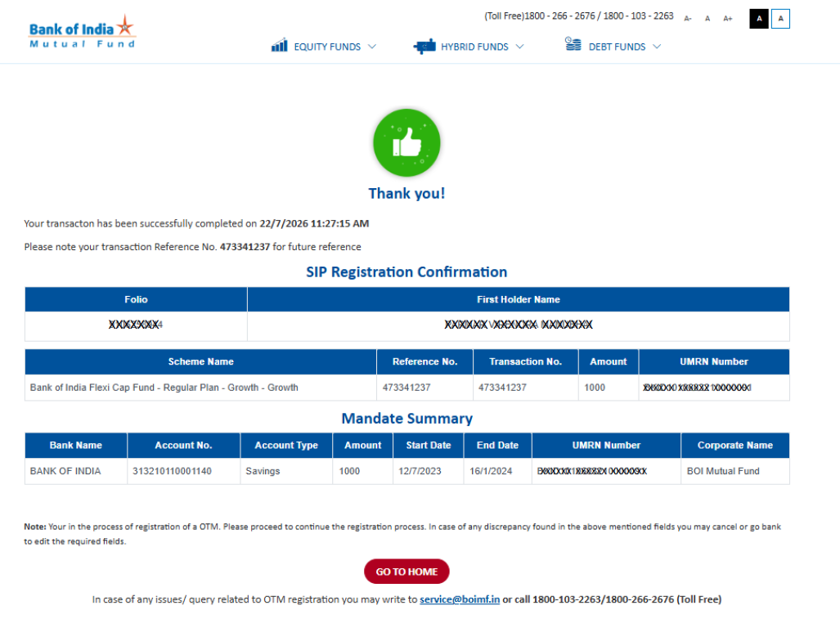Click the Scheme Name column header
840x619 pixels.
[x=201, y=361]
